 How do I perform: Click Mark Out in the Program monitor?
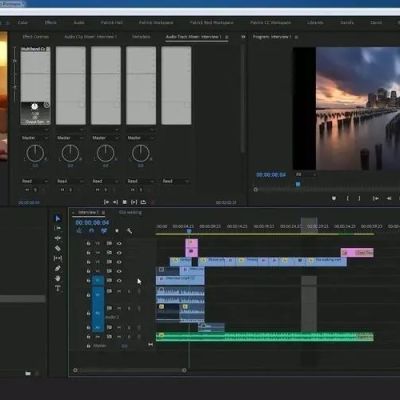(x=359, y=198)
